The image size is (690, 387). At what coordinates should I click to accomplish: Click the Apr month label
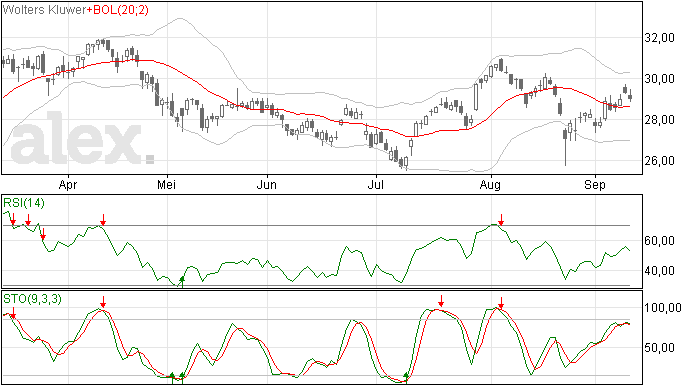[68, 185]
